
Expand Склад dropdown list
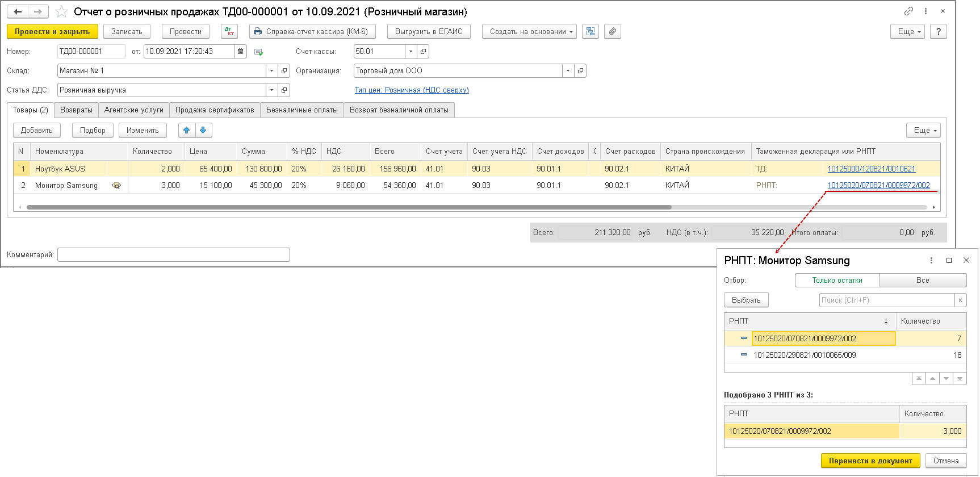click(x=271, y=71)
